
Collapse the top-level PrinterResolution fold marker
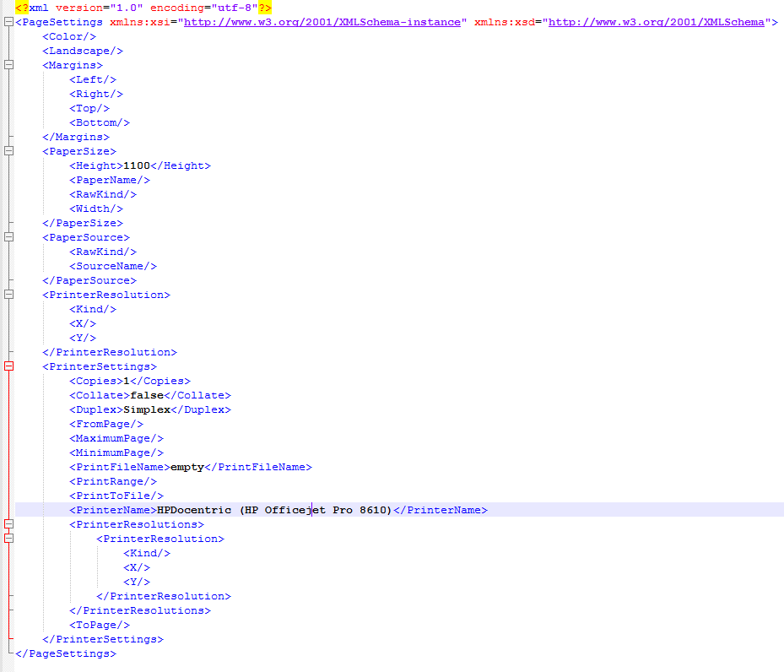click(8, 294)
